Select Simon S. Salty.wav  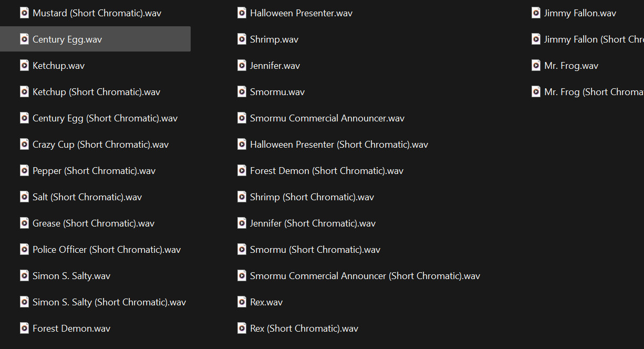pyautogui.click(x=71, y=275)
